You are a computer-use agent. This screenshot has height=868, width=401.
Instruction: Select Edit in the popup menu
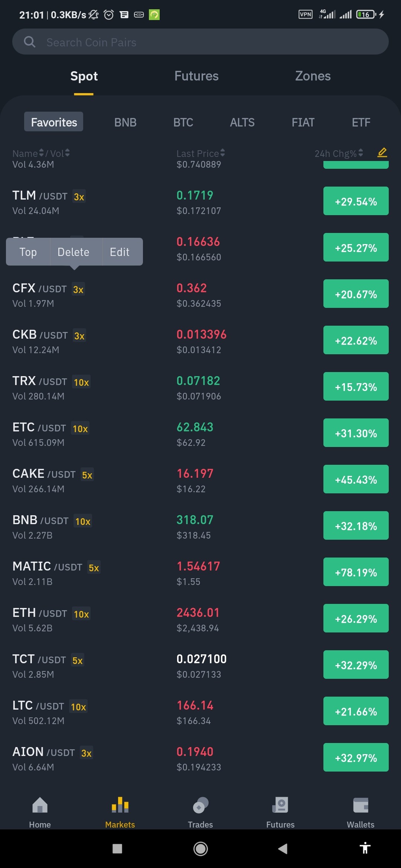coord(120,252)
